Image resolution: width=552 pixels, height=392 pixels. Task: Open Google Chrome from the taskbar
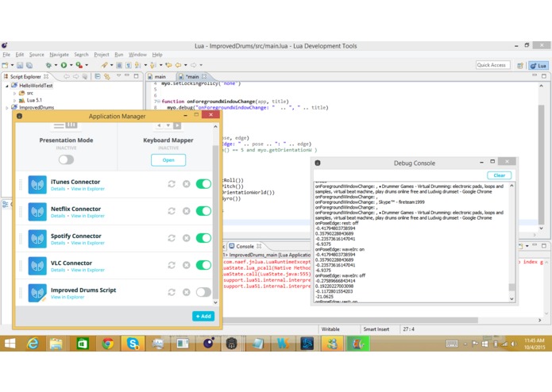point(108,343)
